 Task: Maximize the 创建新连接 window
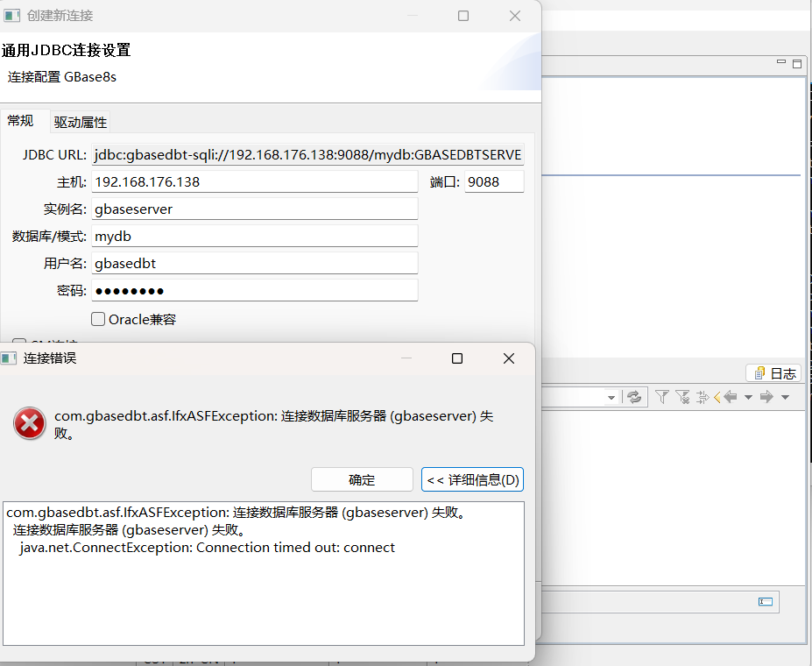463,16
